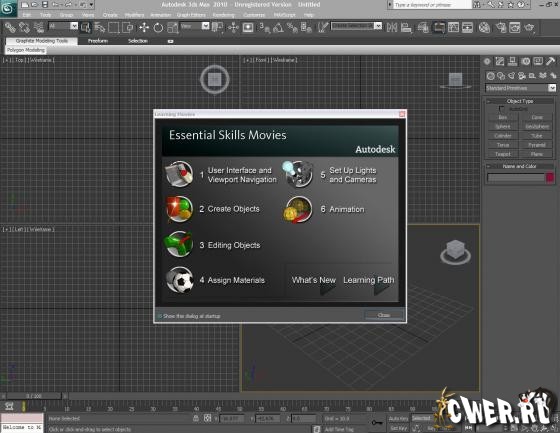Viewport: 560px width, 433px height.
Task: Toggle Spinner Snap icon
Action: click(306, 28)
